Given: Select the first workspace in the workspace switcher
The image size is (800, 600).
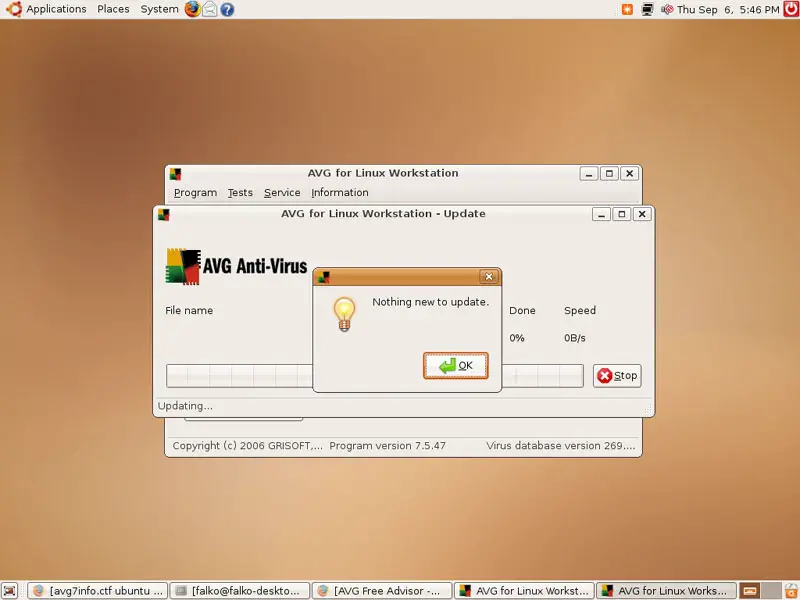Looking at the screenshot, I should tap(750, 591).
